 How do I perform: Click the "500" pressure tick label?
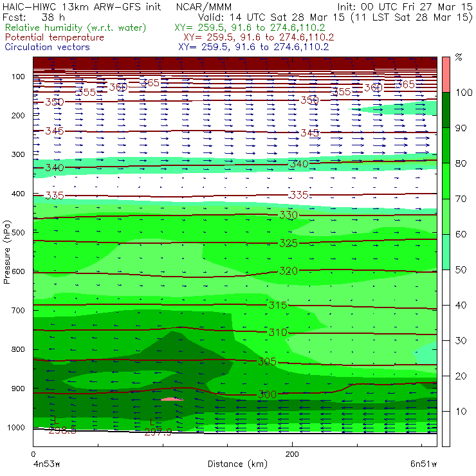click(18, 233)
